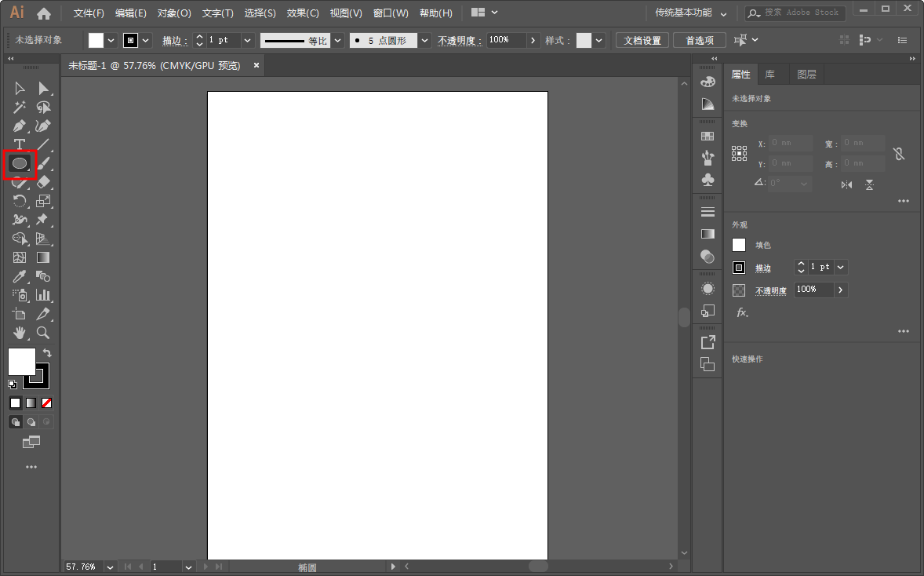
Task: Open 文件(F) menu
Action: pos(89,13)
